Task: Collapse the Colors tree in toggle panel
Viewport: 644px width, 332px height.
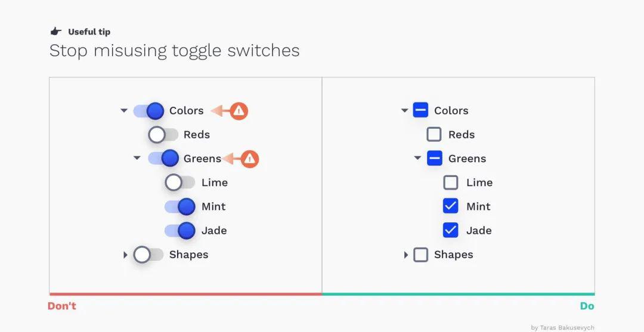Action: (x=124, y=110)
